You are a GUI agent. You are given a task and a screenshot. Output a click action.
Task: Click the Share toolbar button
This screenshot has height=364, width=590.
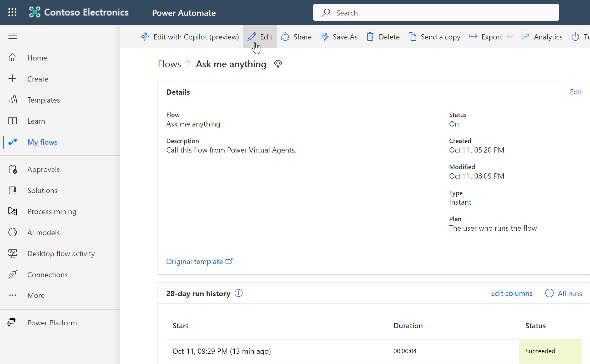[x=296, y=37]
